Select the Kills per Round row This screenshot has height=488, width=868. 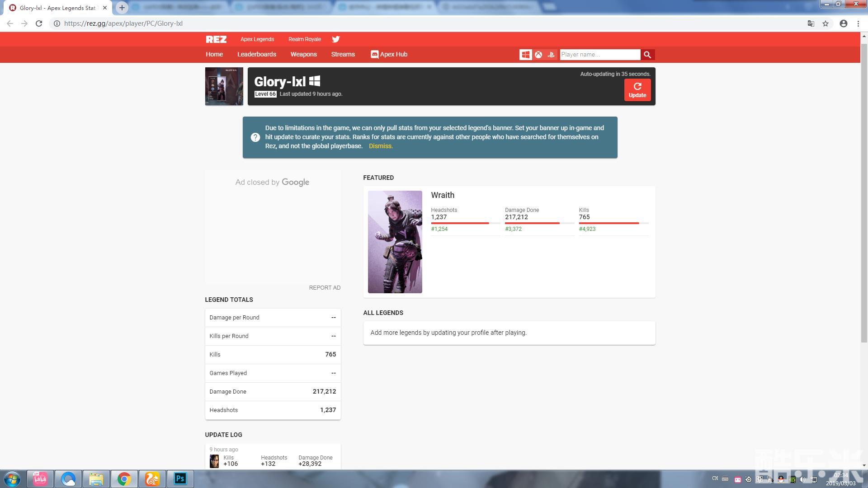tap(273, 336)
